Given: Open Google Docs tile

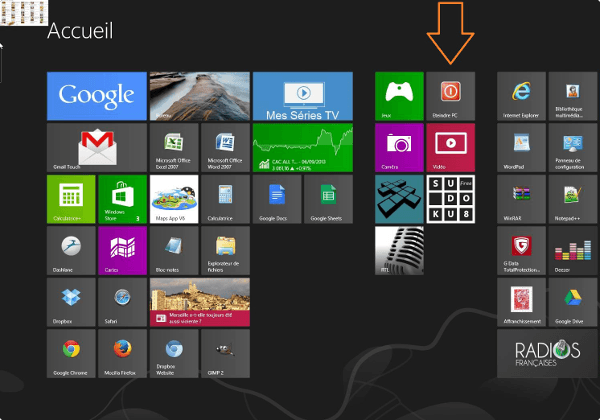Looking at the screenshot, I should pos(277,199).
